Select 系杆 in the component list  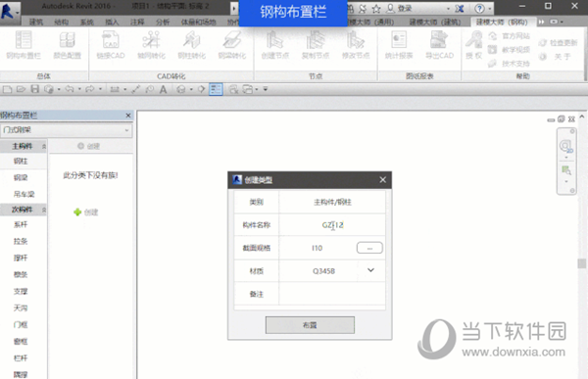(21, 224)
